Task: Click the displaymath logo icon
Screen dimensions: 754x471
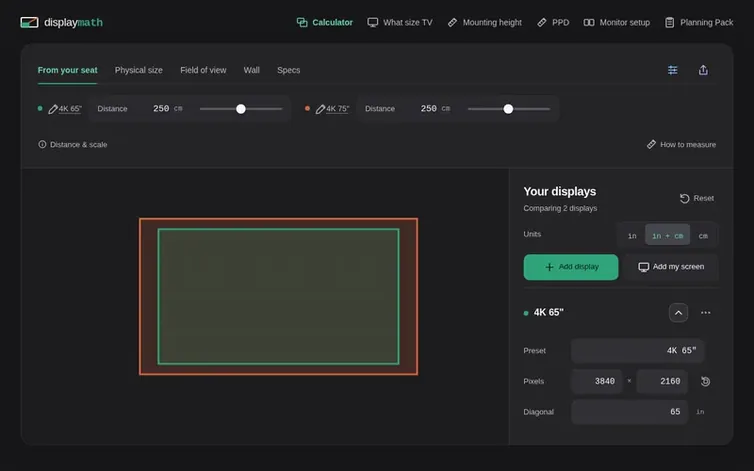Action: (29, 23)
